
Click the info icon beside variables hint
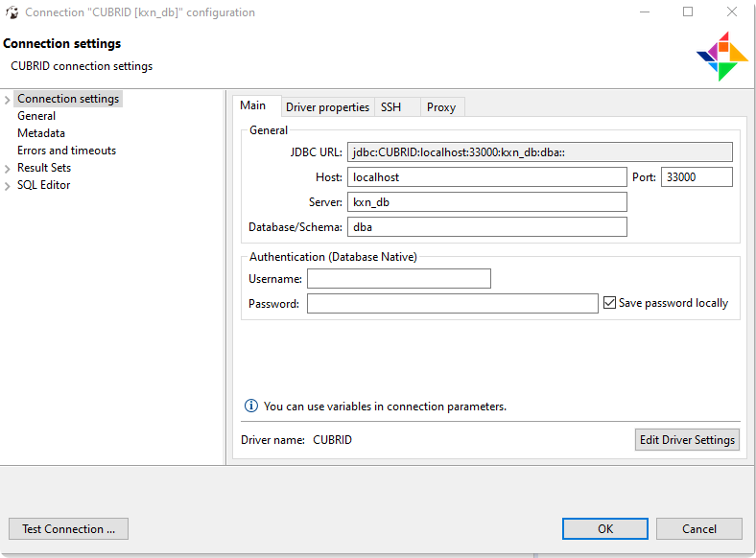click(x=250, y=406)
